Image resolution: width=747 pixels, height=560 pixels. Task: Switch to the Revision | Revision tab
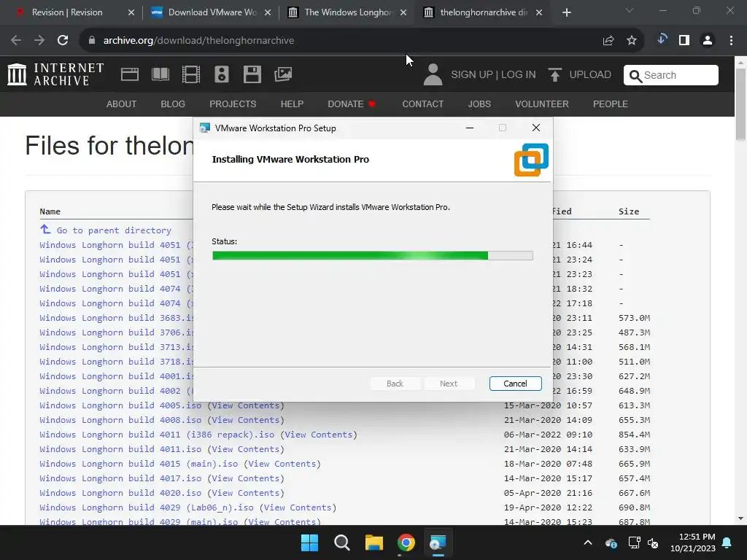66,12
